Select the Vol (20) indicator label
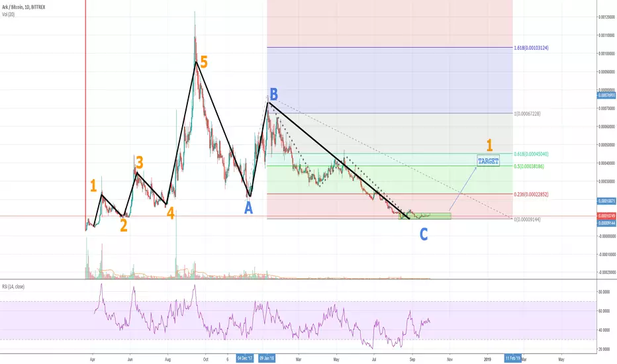617x364 pixels. (x=8, y=15)
